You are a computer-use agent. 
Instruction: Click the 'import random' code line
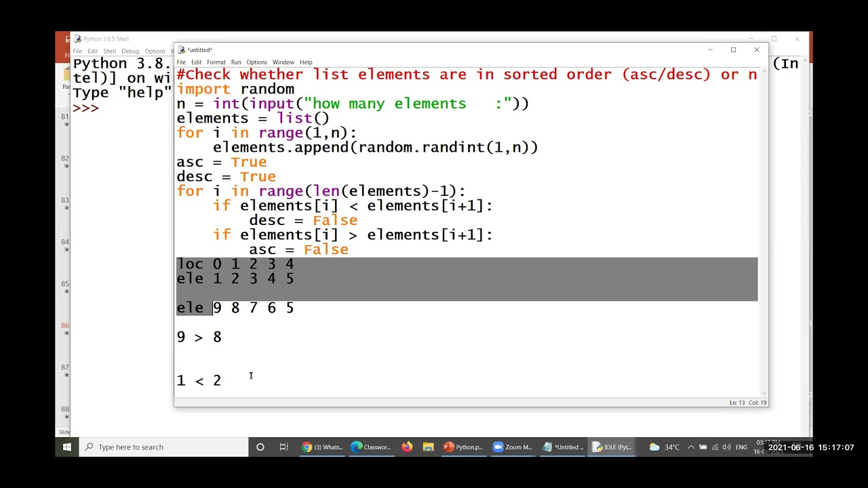[235, 89]
